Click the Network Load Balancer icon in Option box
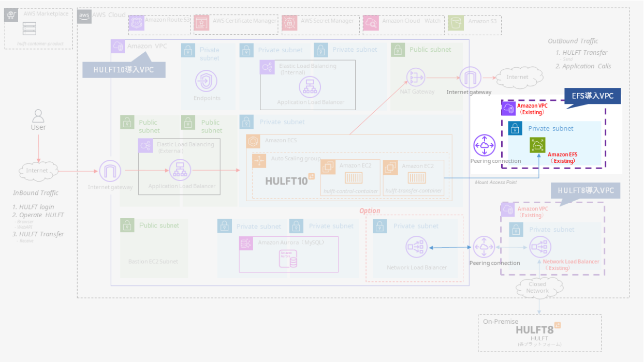The width and height of the screenshot is (644, 362). click(x=416, y=248)
